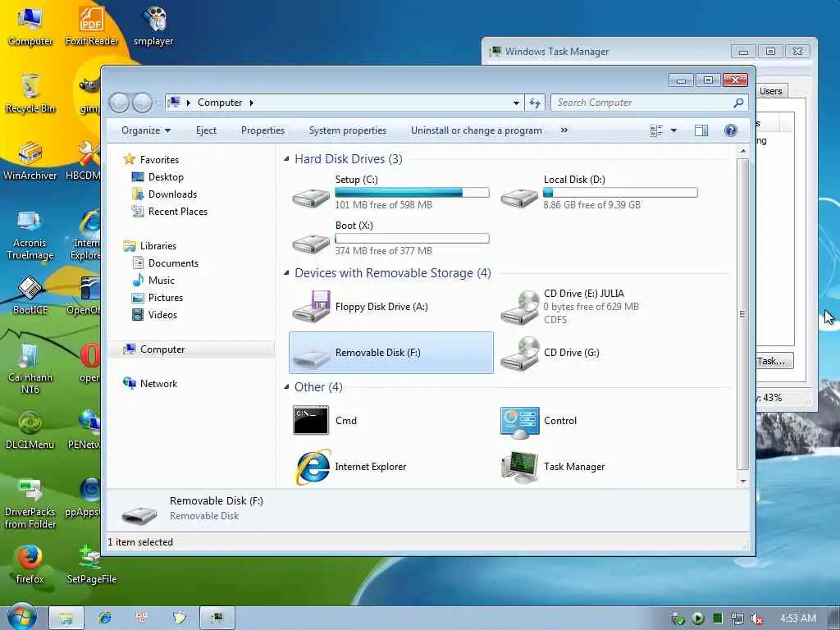Click the clock showing 4:53 AM

tap(797, 619)
